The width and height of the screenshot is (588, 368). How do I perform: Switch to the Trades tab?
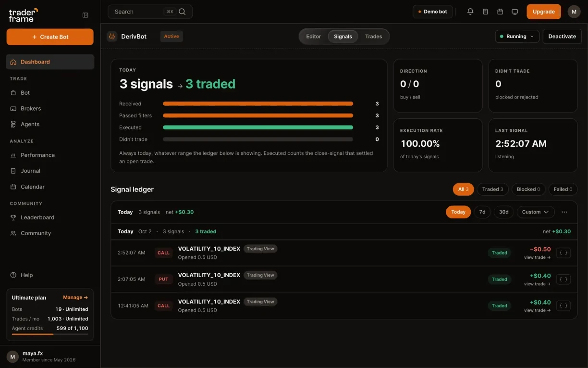coord(374,37)
